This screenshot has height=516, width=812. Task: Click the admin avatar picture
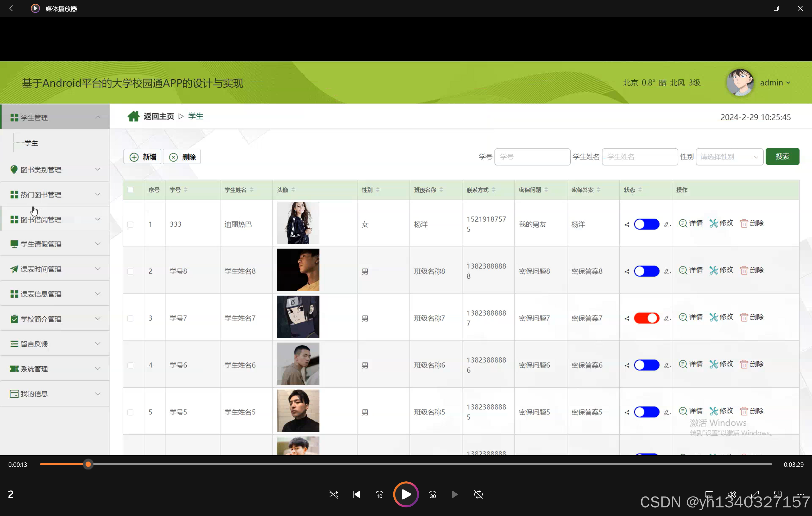tap(740, 82)
